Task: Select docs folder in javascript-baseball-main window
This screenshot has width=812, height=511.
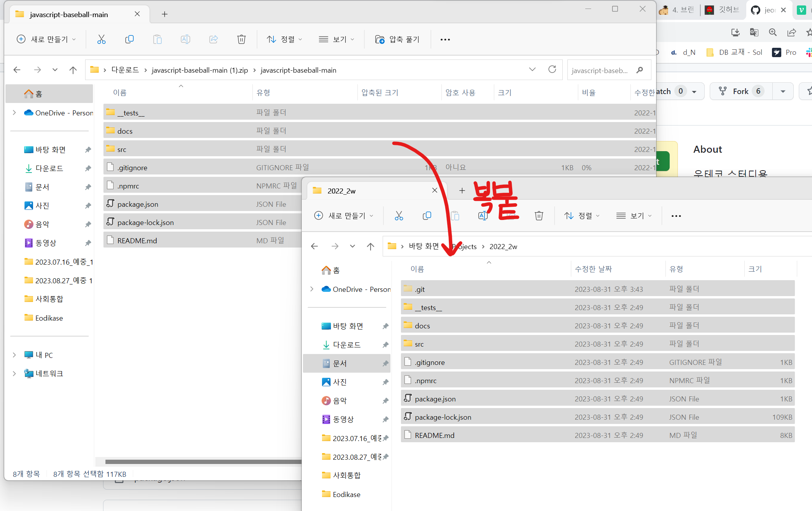Action: tap(380, 131)
